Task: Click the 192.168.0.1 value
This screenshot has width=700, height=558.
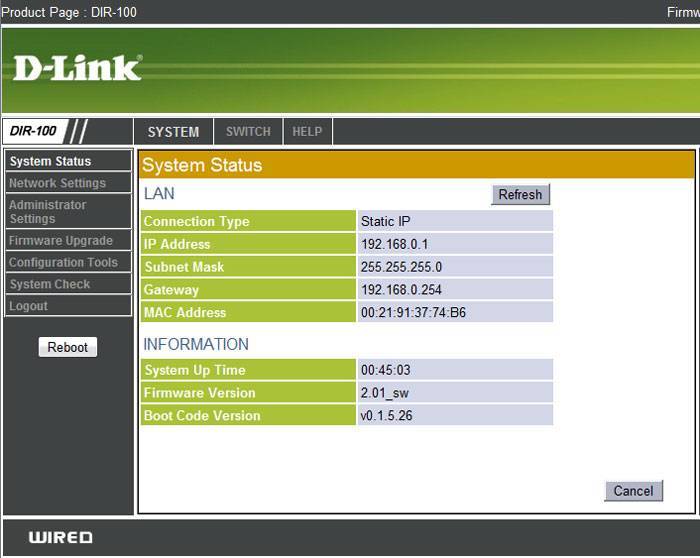Action: 455,244
